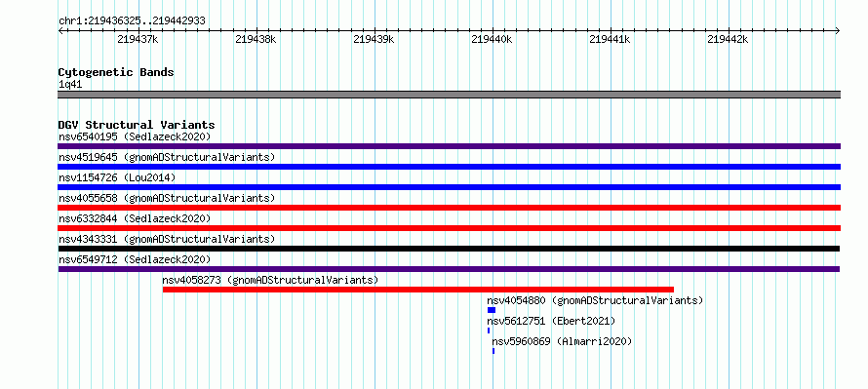868x389 pixels.
Task: Click the 1q41 band label
Action: 70,84
